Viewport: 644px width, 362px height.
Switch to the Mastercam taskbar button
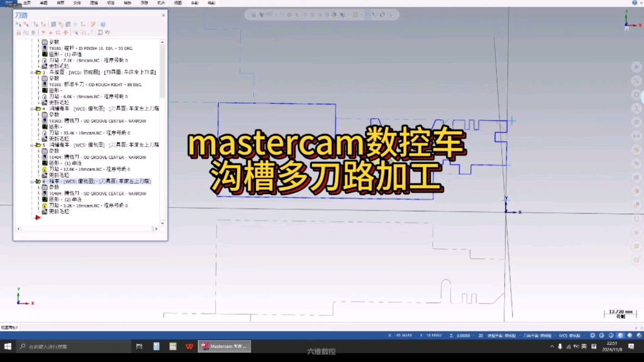point(225,346)
